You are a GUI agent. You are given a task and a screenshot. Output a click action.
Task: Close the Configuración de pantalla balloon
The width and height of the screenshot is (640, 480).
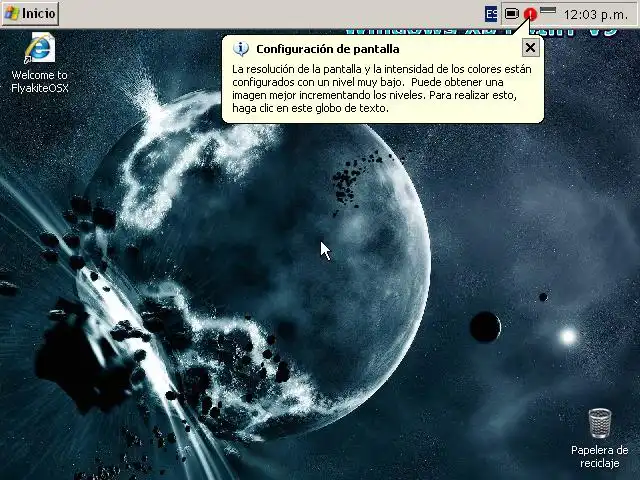tap(530, 48)
